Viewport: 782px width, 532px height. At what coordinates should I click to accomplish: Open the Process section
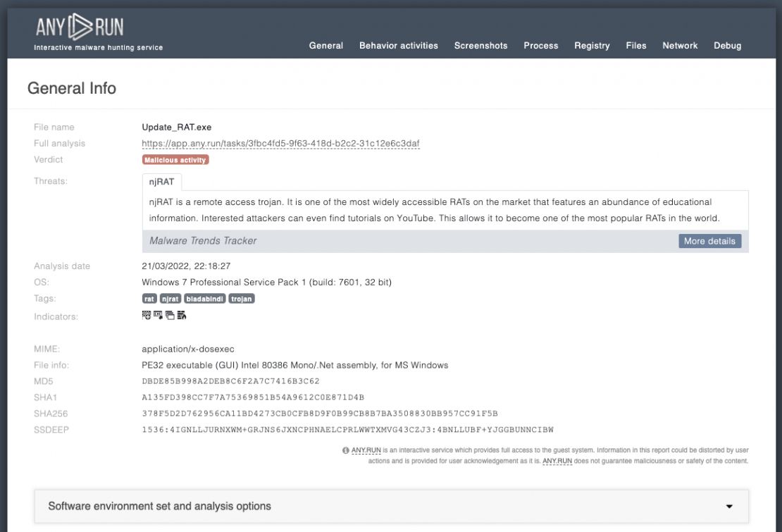540,46
